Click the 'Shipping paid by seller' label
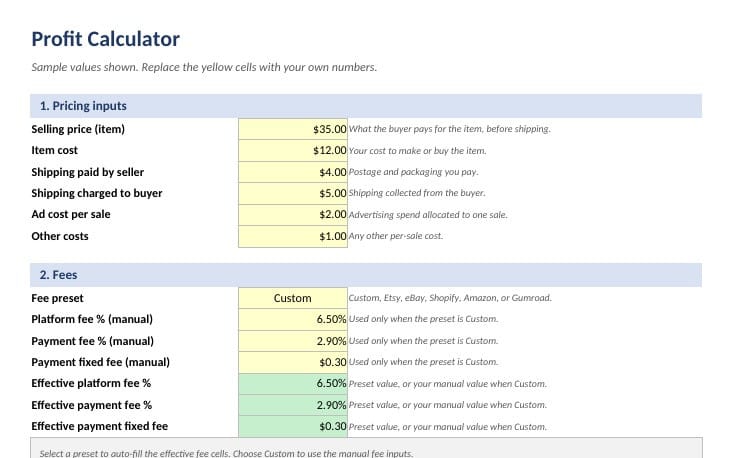733x458 pixels. [87, 172]
